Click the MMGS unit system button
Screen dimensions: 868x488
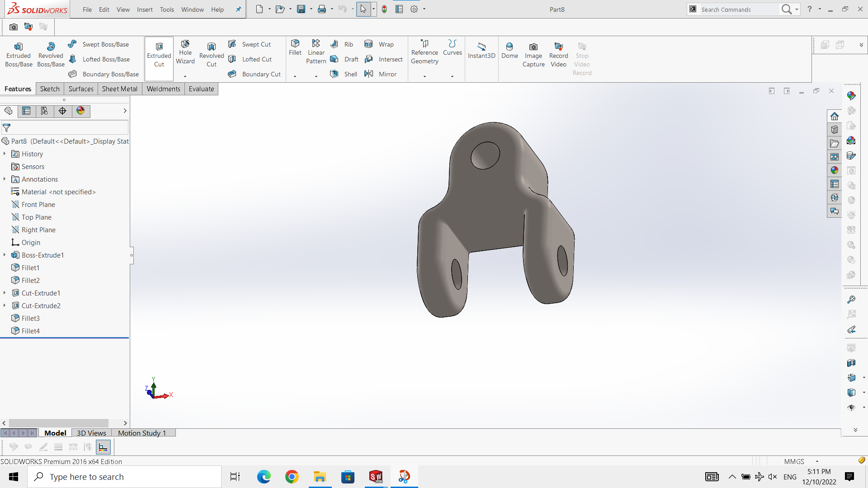point(794,461)
